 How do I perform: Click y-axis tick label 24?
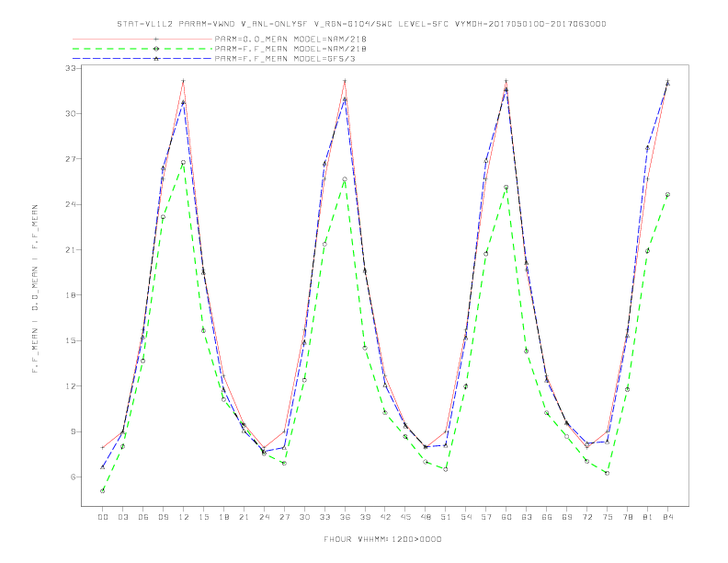(x=71, y=204)
